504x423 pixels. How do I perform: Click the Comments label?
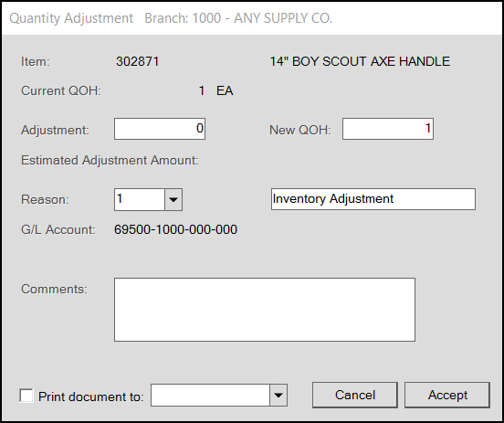(x=54, y=289)
